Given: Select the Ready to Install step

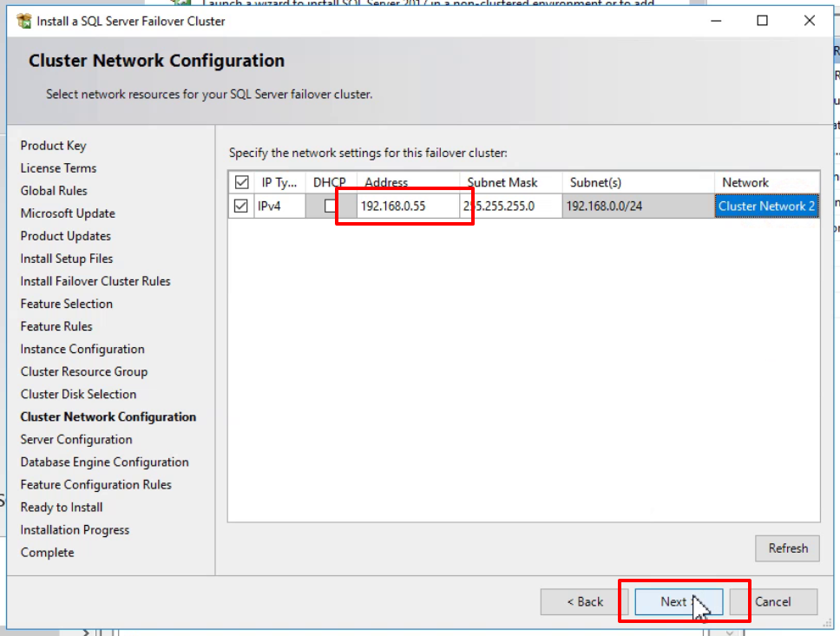Looking at the screenshot, I should tap(62, 507).
